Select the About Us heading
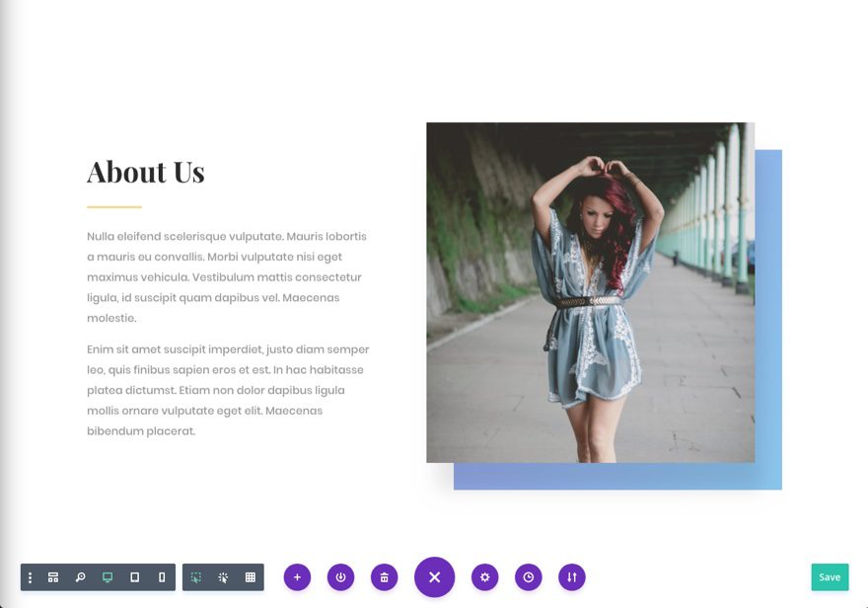The height and width of the screenshot is (608, 868). click(x=146, y=172)
